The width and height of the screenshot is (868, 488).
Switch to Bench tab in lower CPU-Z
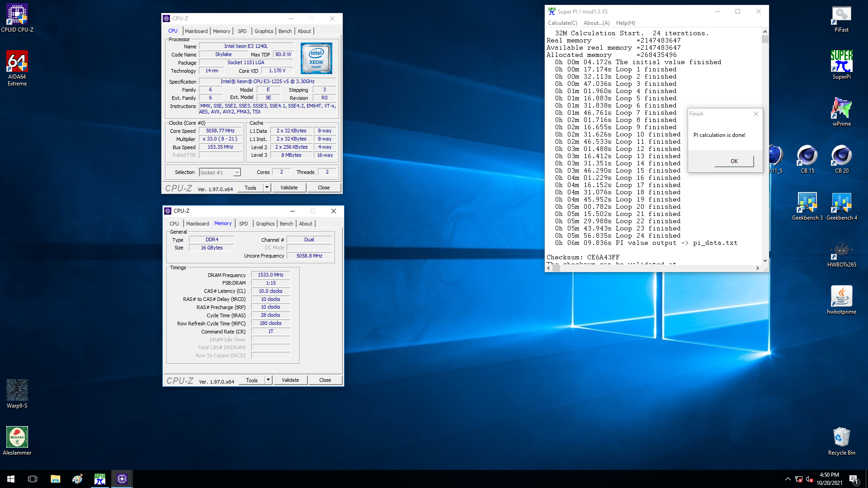pos(286,224)
